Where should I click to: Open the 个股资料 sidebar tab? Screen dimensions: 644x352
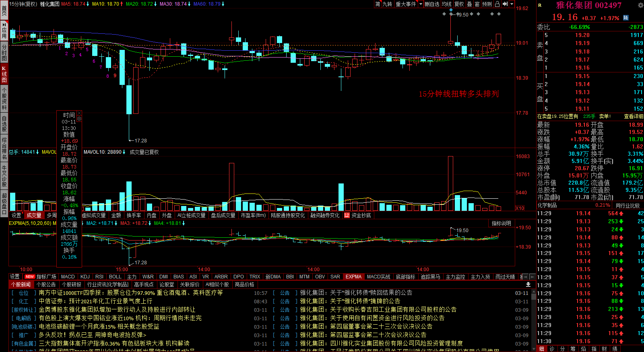coord(4,99)
